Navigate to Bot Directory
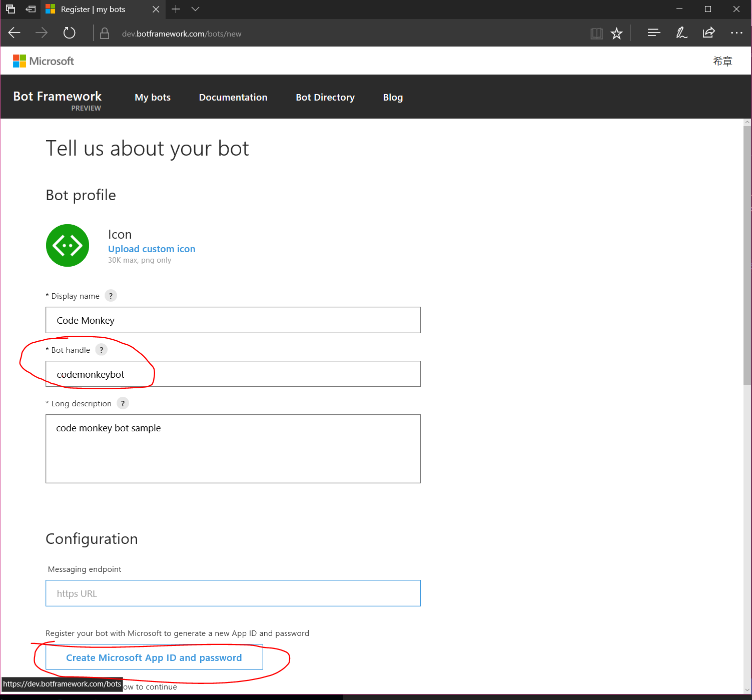This screenshot has height=700, width=752. coord(325,97)
